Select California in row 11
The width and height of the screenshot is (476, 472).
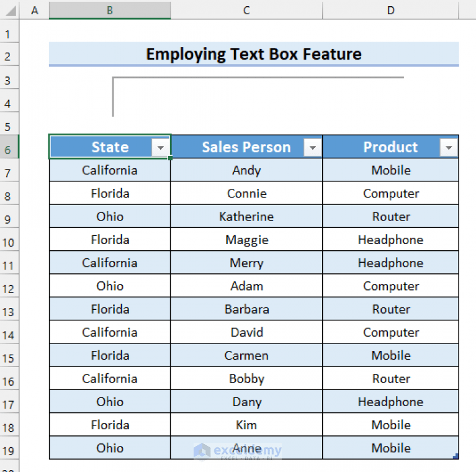point(110,263)
